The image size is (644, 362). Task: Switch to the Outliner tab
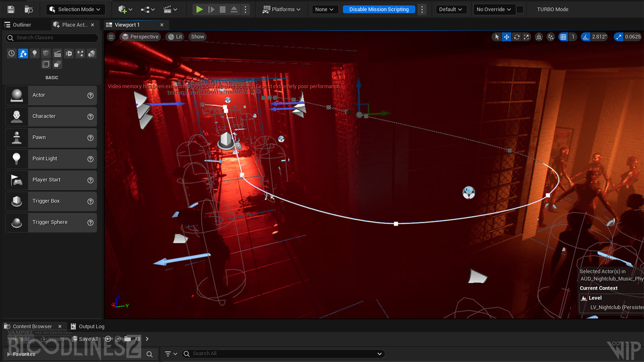pos(18,25)
